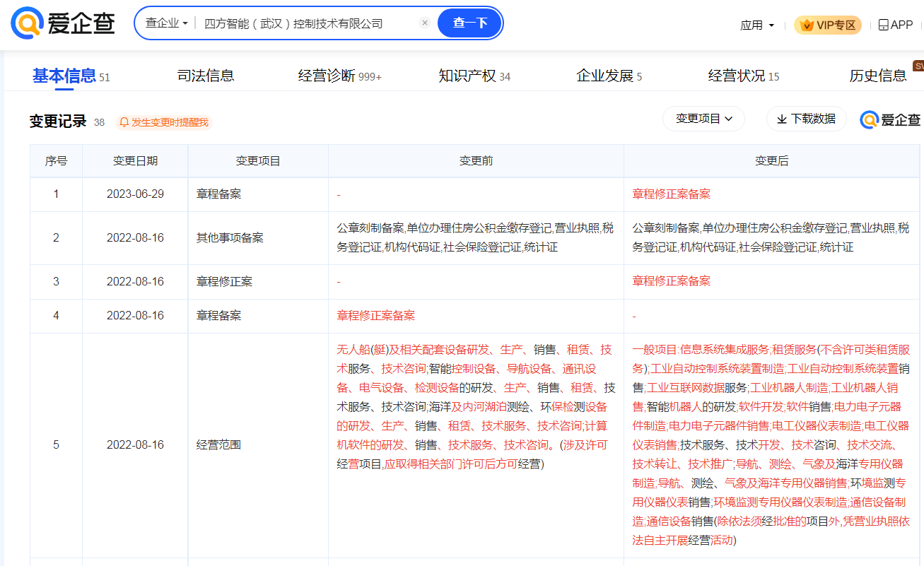The width and height of the screenshot is (924, 566).
Task: Click the 变更后 column header
Action: (x=771, y=161)
